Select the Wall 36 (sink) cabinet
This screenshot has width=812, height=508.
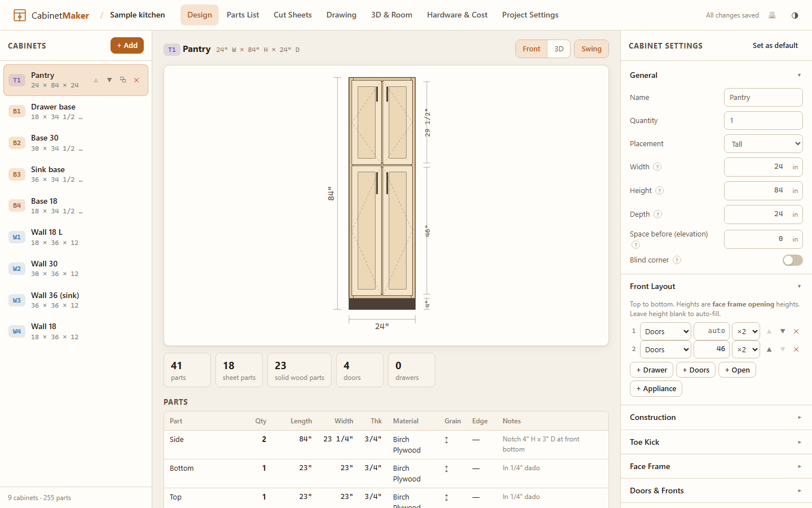coord(76,300)
